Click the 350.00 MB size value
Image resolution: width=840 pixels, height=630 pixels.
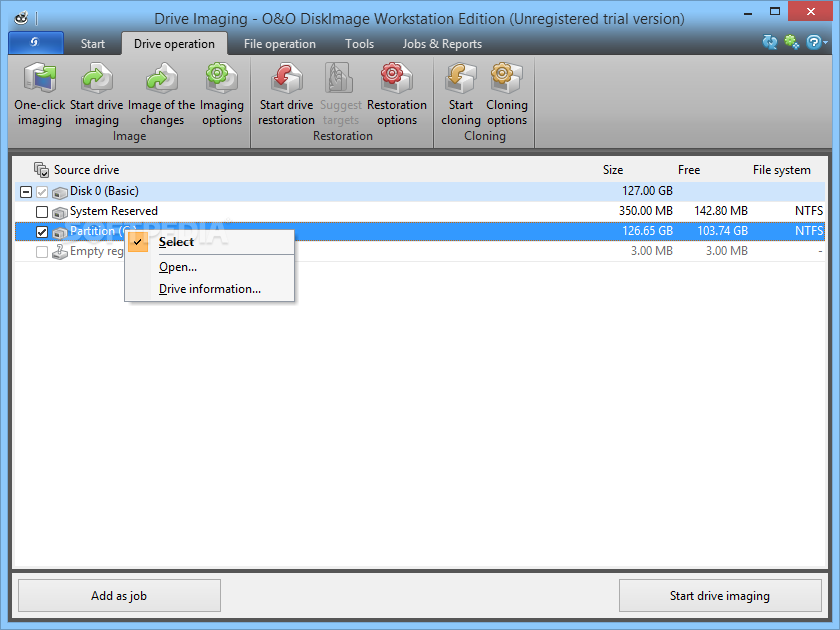[646, 211]
